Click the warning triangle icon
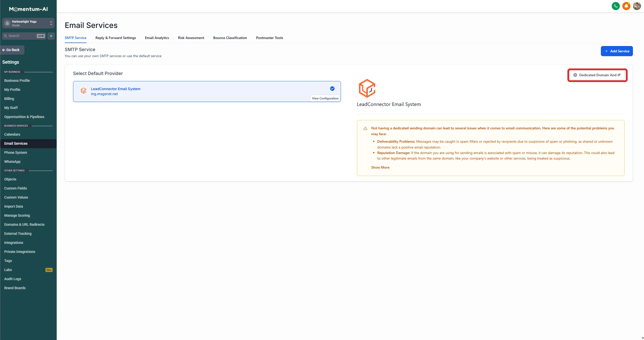This screenshot has width=644, height=340. pos(365,128)
